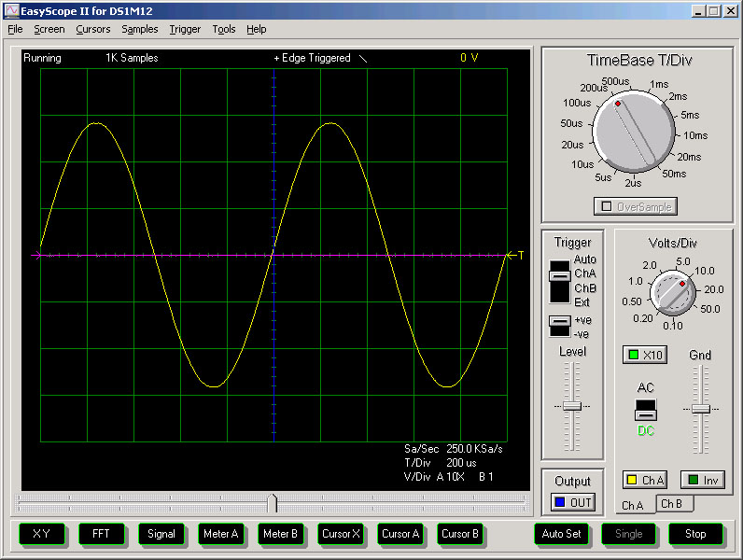The image size is (743, 560).
Task: Show Meter B
Action: point(281,534)
